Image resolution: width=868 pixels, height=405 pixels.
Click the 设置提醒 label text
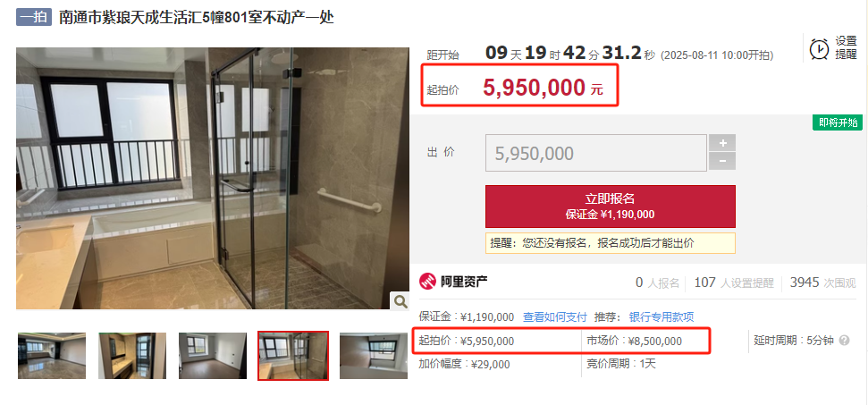(846, 48)
